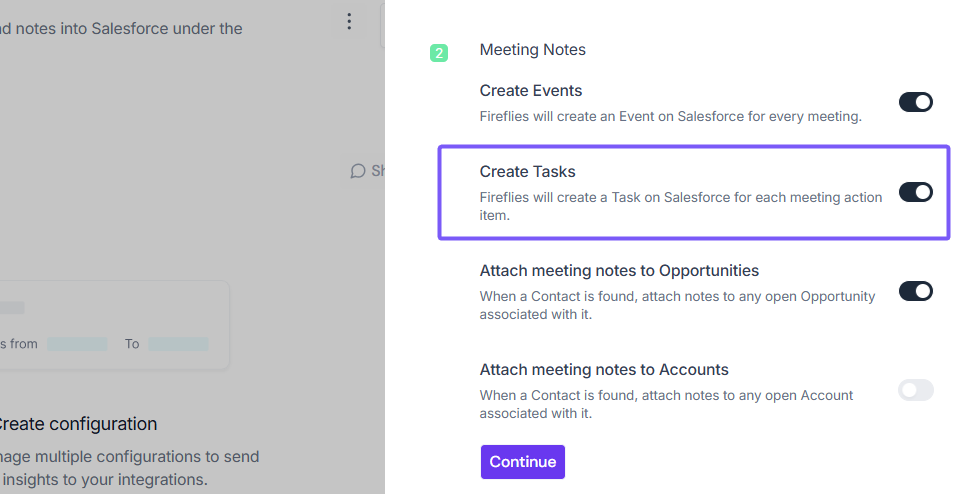Click the "Create Events" title text
Screen dimensions: 970x494
coord(530,91)
